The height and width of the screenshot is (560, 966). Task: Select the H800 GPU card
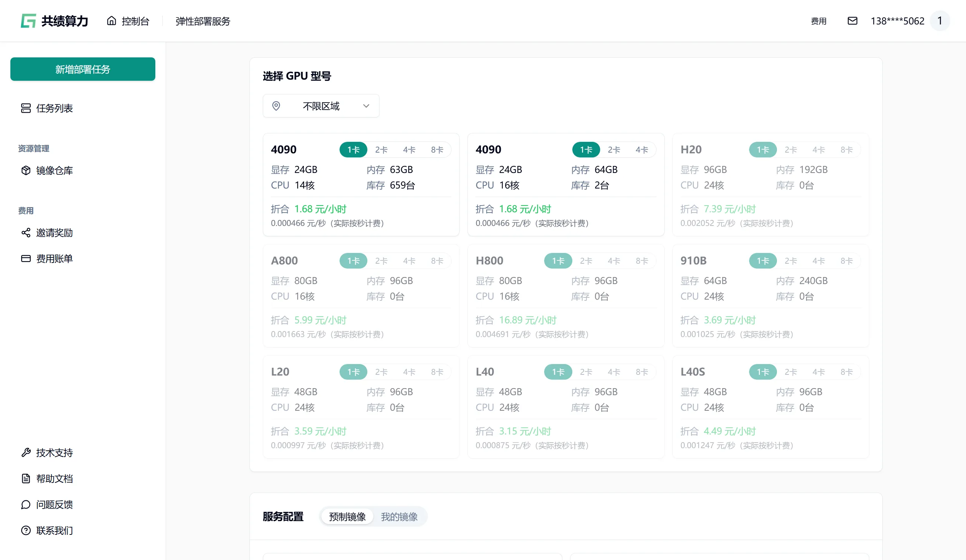[x=565, y=296]
